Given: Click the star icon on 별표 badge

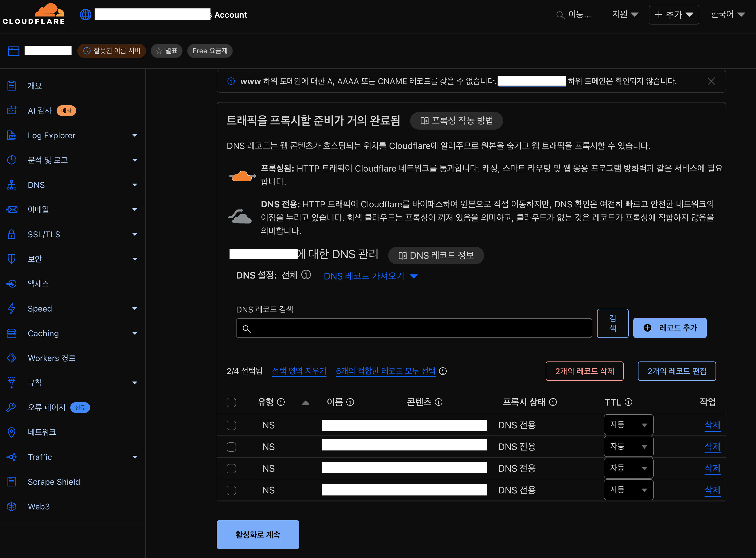Looking at the screenshot, I should pos(158,51).
